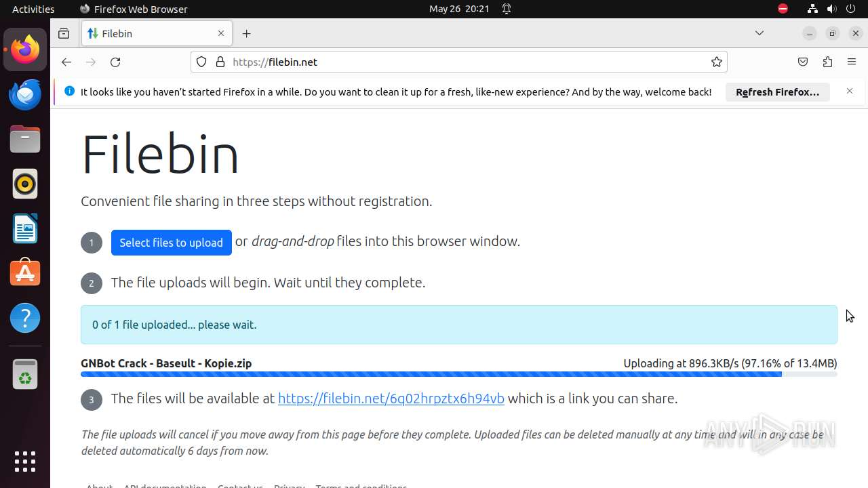Open Firefox View tab overview icon

pos(64,33)
